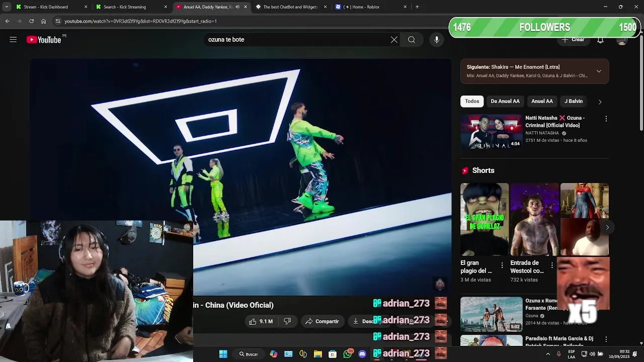The height and width of the screenshot is (362, 644).
Task: Open WhatsApp from the taskbar
Action: [348, 354]
